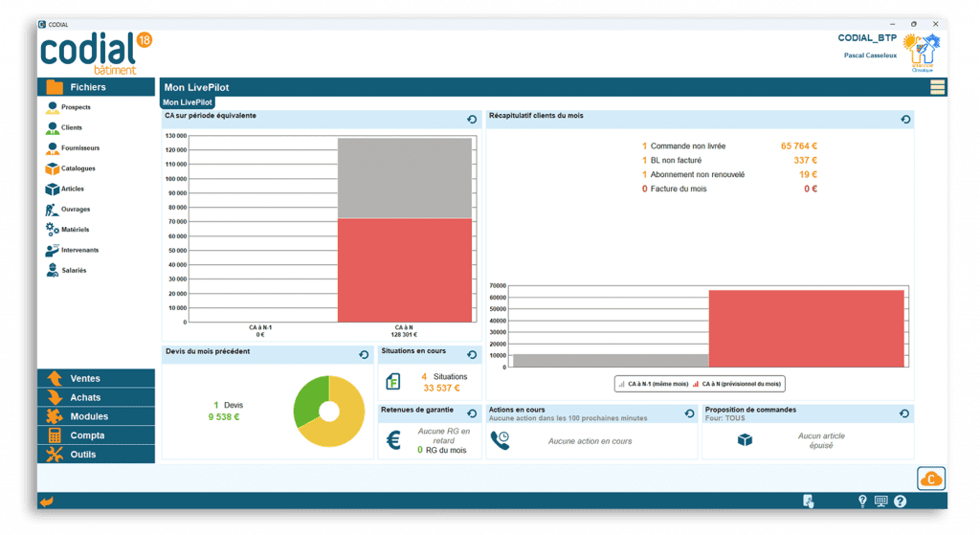Click the gray top segment of CA à N bar
Image resolution: width=980 pixels, height=535 pixels.
click(x=405, y=178)
